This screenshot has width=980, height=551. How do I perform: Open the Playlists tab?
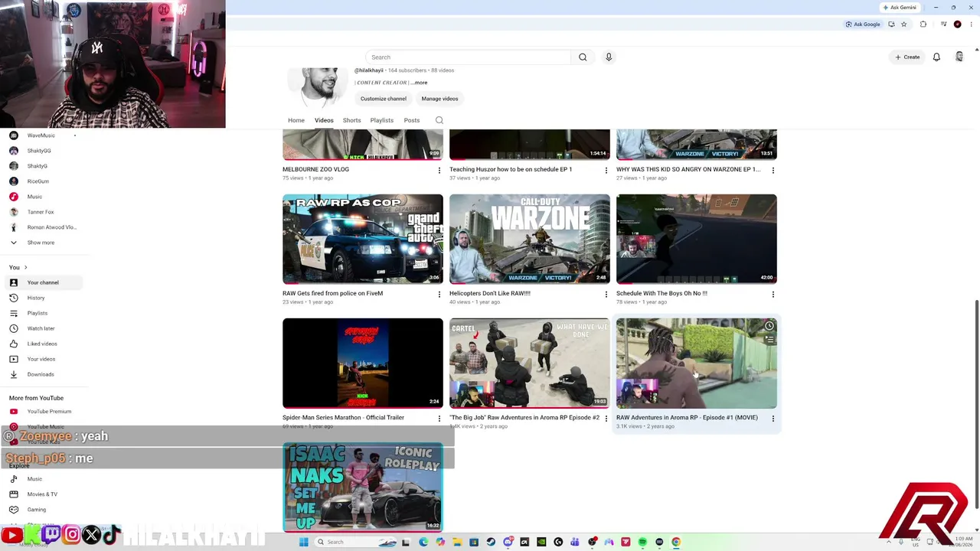382,120
